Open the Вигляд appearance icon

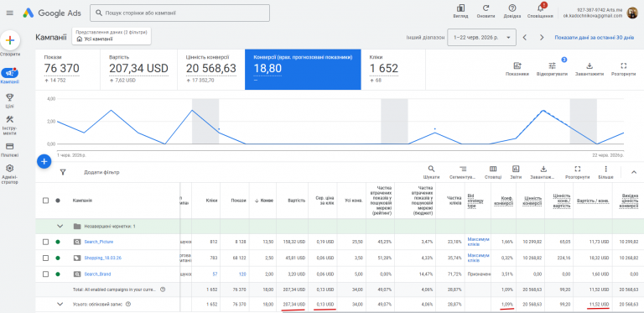[x=460, y=11]
